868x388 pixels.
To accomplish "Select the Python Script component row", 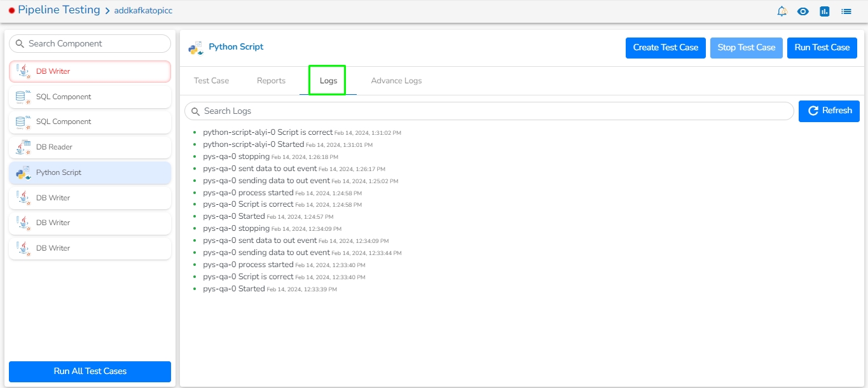I will click(x=90, y=172).
